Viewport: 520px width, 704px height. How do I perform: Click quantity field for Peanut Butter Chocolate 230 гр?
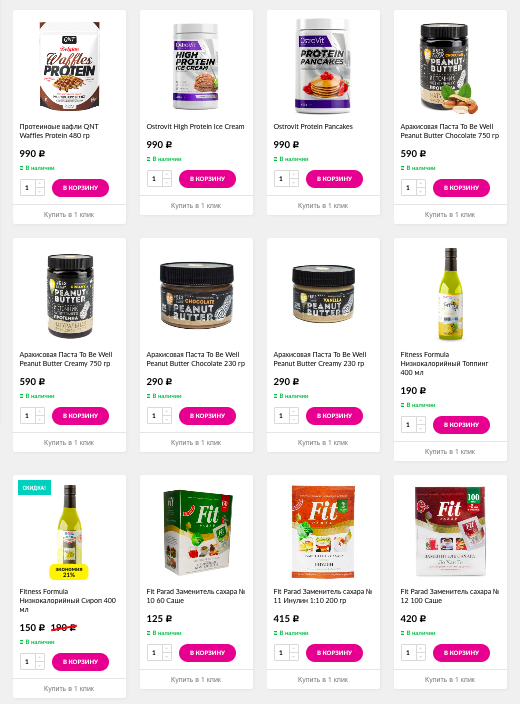click(x=154, y=416)
